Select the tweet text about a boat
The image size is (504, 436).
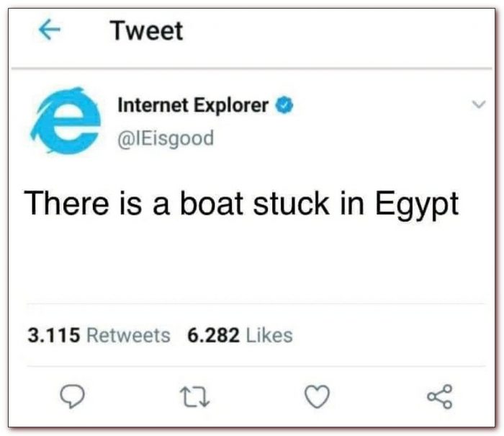(x=241, y=203)
